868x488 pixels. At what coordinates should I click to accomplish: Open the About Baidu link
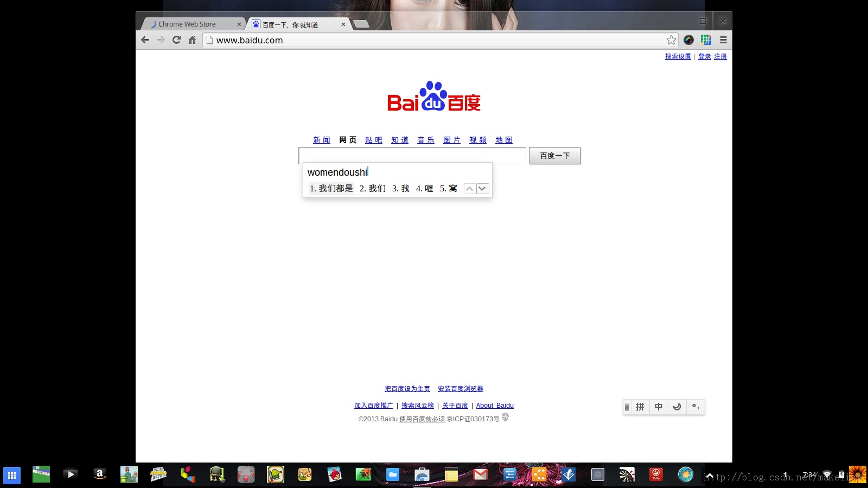(x=495, y=406)
